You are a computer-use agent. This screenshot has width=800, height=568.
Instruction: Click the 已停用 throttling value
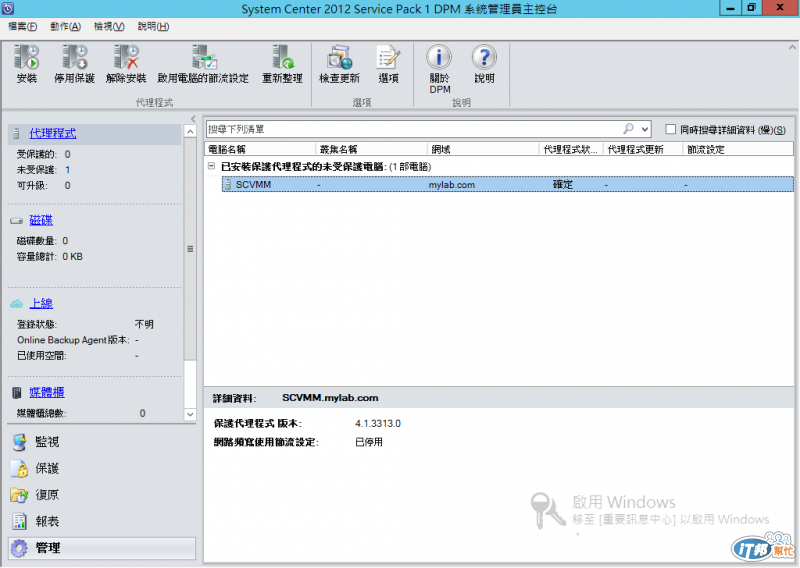pos(369,442)
